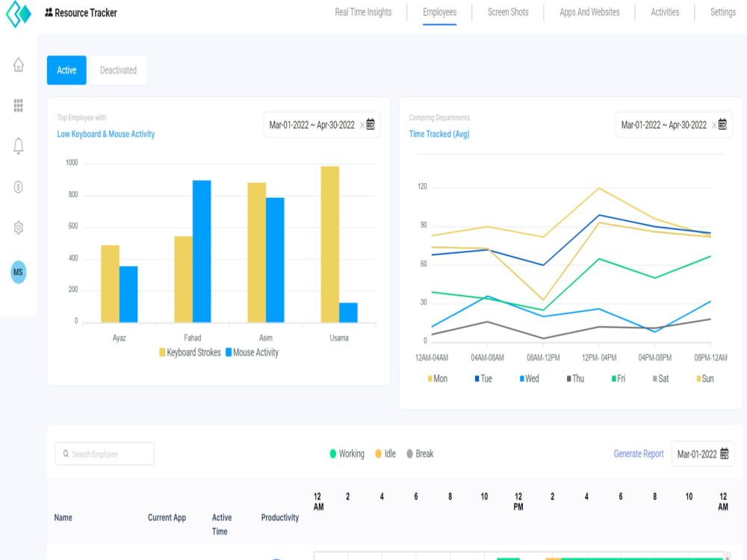Image resolution: width=747 pixels, height=560 pixels.
Task: Click Low Keyboard & Mouse Activity link
Action: [x=106, y=134]
